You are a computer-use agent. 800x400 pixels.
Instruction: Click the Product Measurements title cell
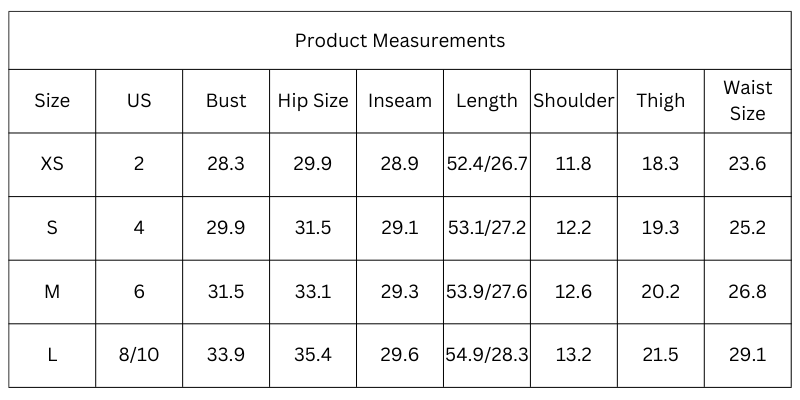tap(400, 40)
